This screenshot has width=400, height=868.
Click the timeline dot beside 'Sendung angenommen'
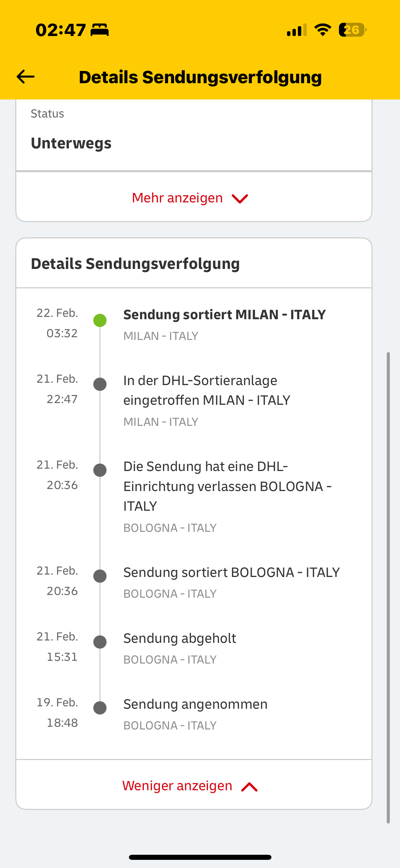tap(99, 708)
